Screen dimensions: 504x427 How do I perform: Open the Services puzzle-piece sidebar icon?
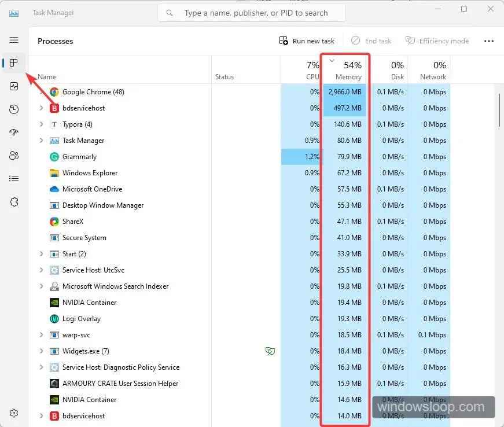(x=14, y=202)
